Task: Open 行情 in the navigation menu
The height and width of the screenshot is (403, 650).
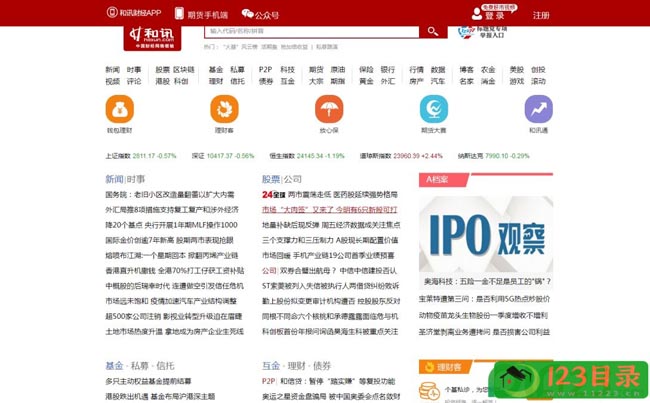Action: (x=416, y=70)
